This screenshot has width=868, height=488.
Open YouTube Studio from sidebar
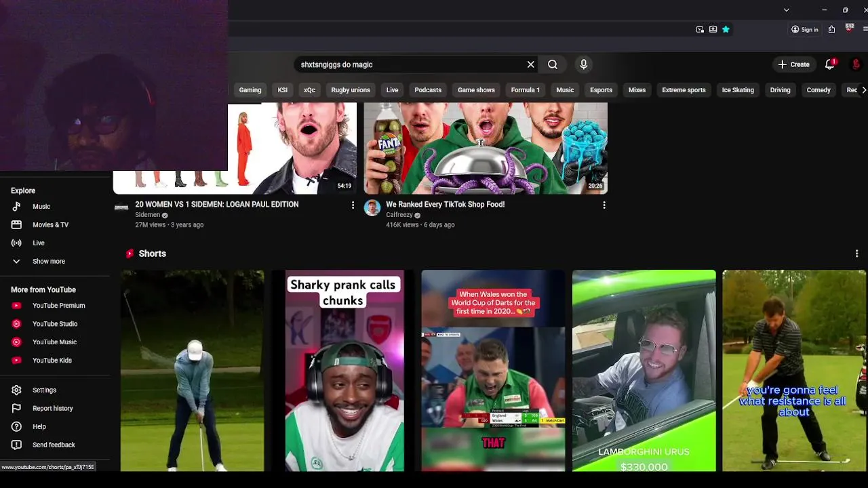point(55,324)
